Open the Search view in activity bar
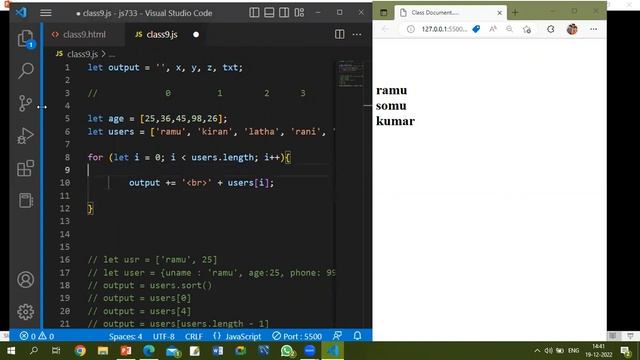 coord(26,71)
